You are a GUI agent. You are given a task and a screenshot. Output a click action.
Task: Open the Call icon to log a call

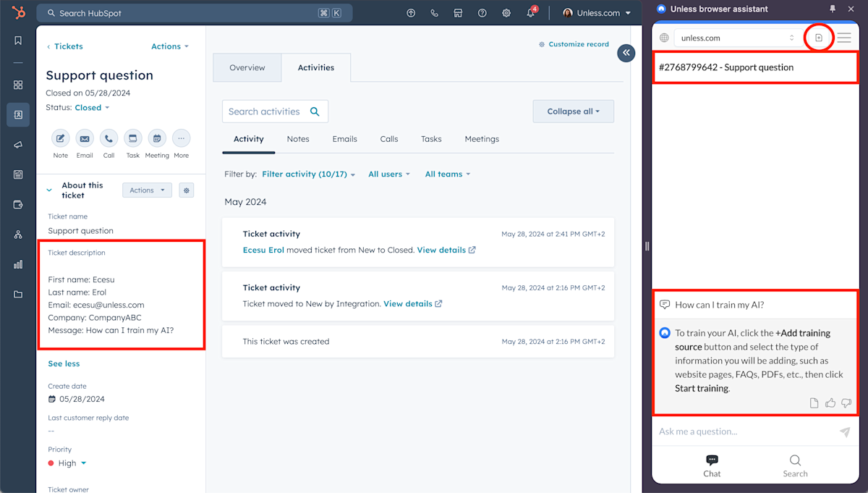pyautogui.click(x=109, y=139)
